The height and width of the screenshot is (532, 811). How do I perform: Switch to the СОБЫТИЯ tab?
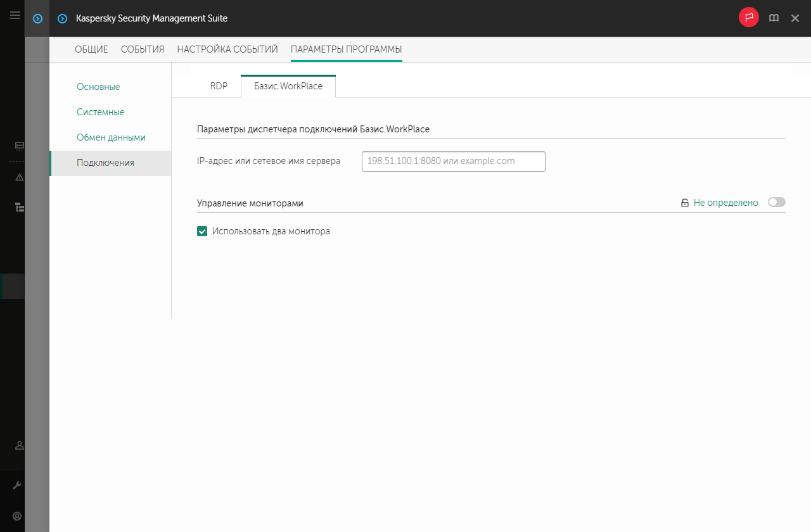[x=143, y=49]
